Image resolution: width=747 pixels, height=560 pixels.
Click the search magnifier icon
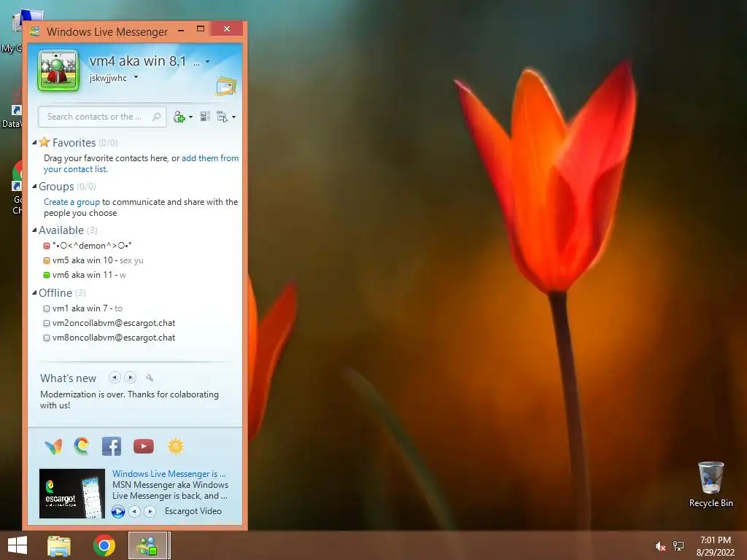tap(156, 117)
